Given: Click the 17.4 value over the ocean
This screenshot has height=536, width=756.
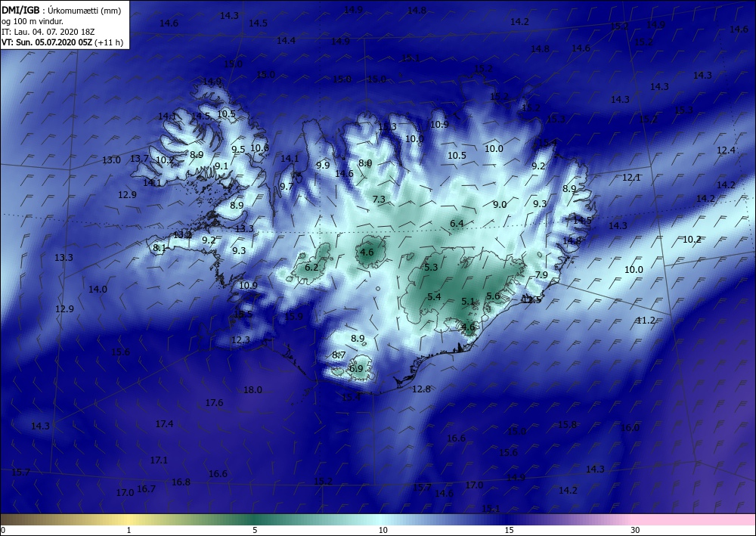Looking at the screenshot, I should [164, 423].
